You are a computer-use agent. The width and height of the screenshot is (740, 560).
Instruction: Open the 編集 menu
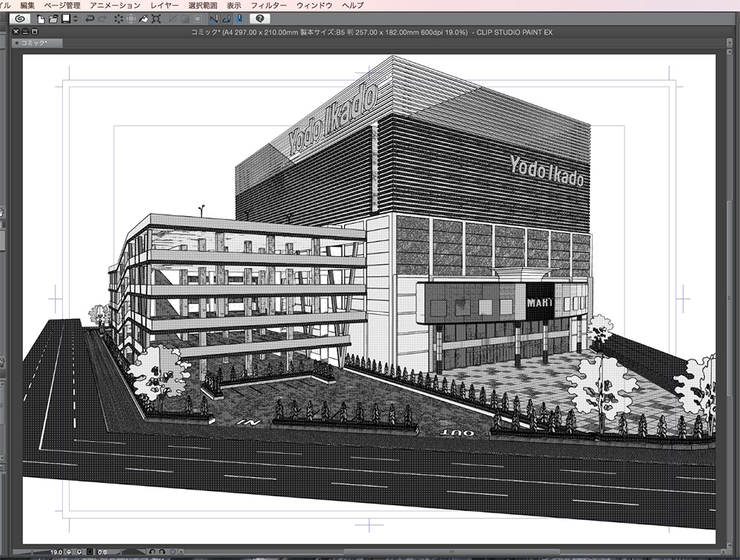coord(27,5)
